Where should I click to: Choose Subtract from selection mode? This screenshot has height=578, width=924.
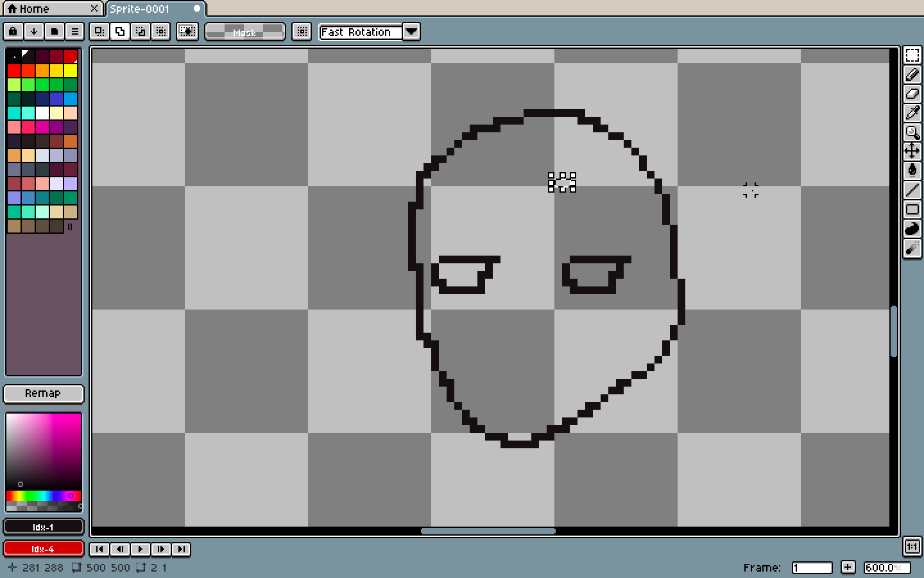click(141, 31)
